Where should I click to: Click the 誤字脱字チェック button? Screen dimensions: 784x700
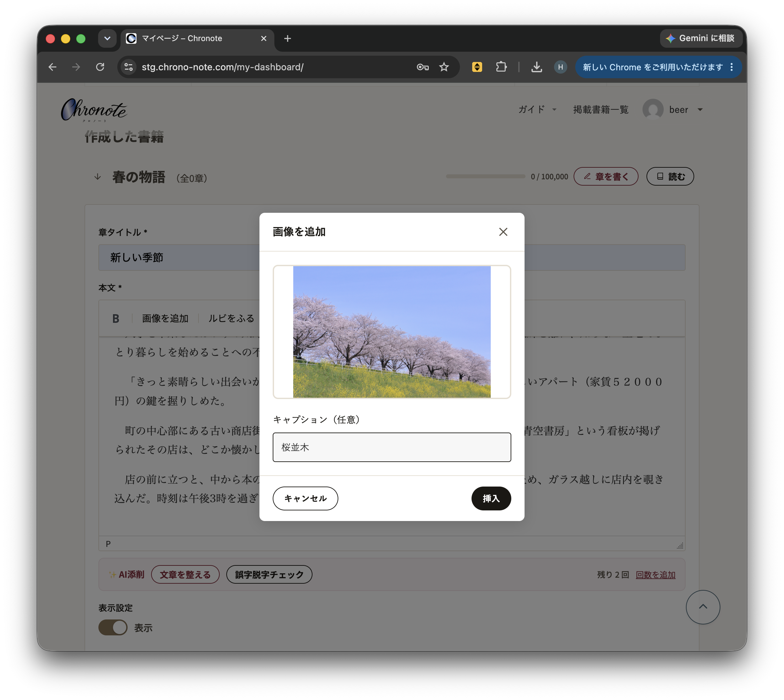[269, 574]
